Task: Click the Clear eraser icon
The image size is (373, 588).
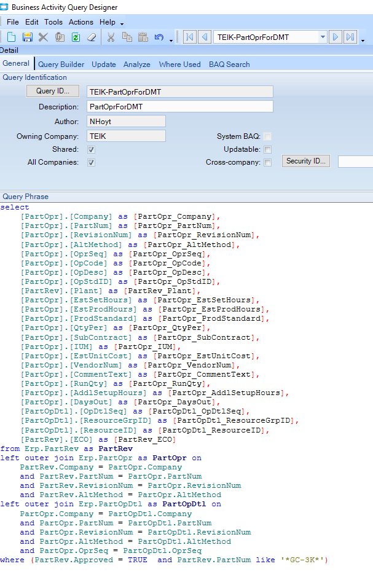Action: (92, 37)
